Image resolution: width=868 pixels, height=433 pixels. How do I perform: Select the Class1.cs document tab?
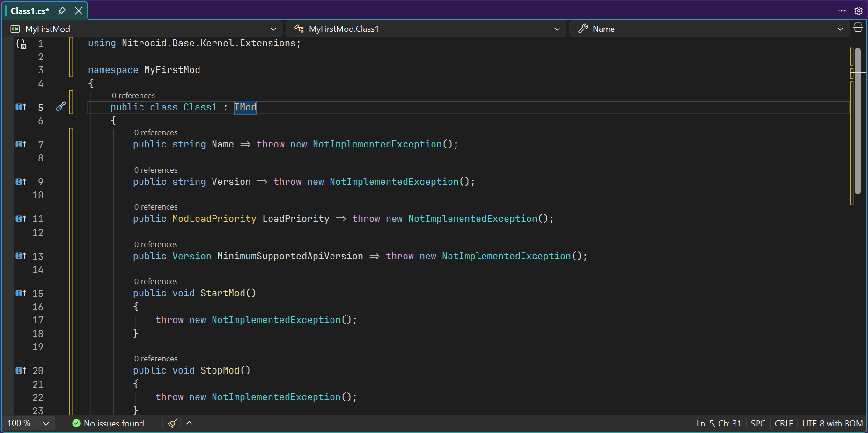click(30, 11)
